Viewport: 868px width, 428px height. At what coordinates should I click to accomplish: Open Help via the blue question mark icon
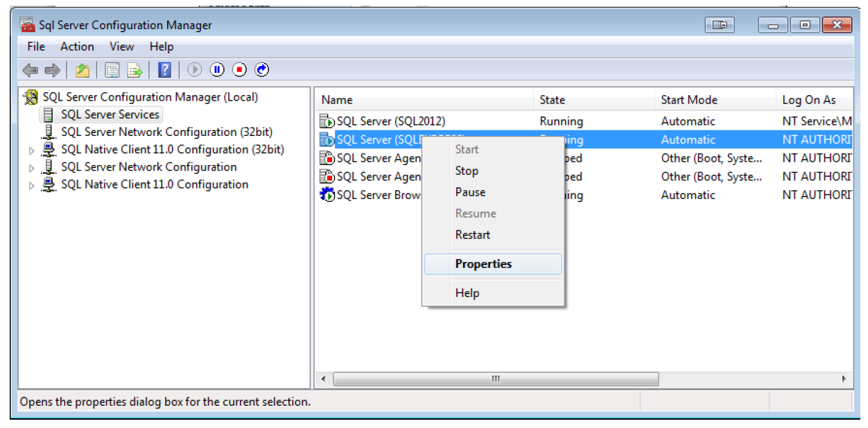click(164, 69)
